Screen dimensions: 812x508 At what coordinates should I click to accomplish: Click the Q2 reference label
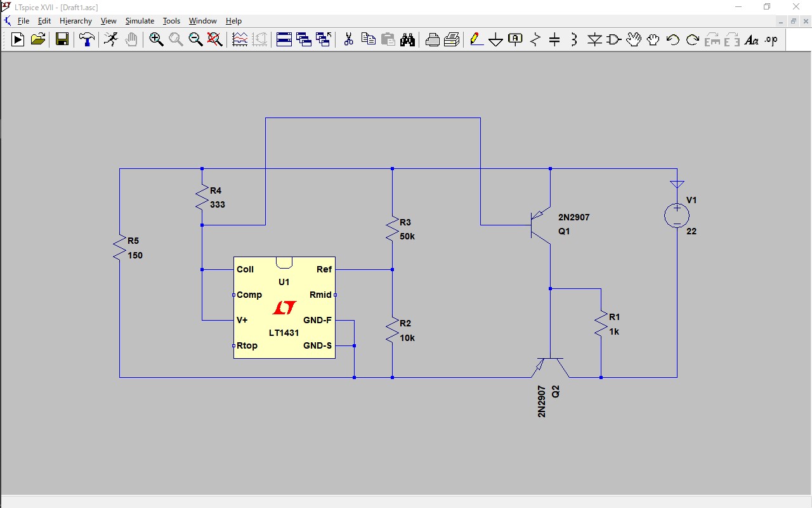point(556,391)
